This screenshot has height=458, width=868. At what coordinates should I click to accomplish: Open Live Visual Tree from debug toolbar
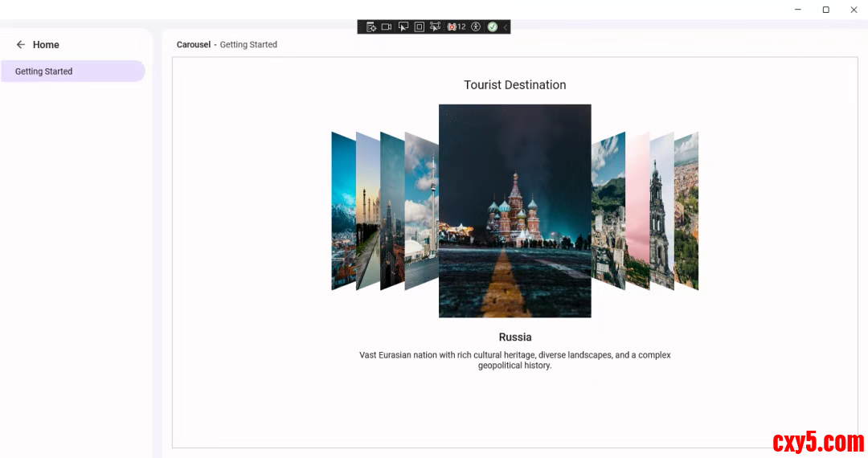click(371, 27)
